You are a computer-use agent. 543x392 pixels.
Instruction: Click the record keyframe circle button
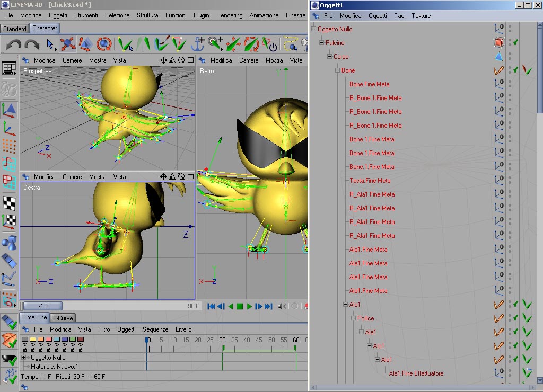pos(294,306)
